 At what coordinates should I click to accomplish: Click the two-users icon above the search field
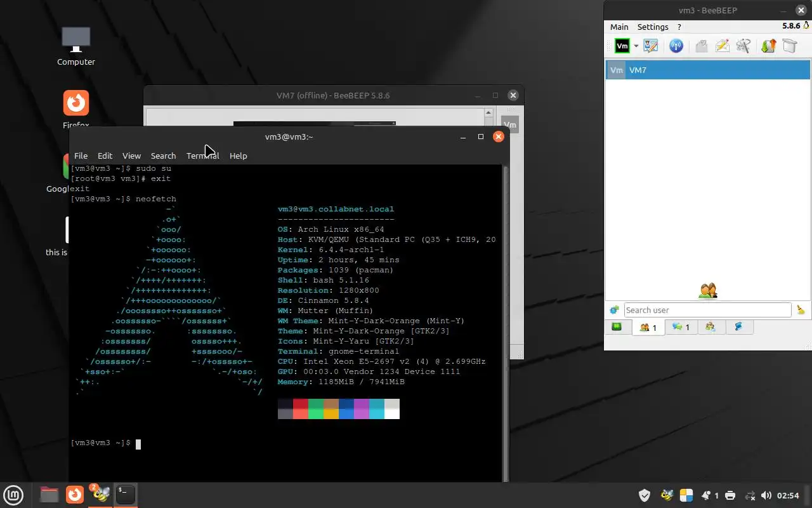[x=708, y=291]
